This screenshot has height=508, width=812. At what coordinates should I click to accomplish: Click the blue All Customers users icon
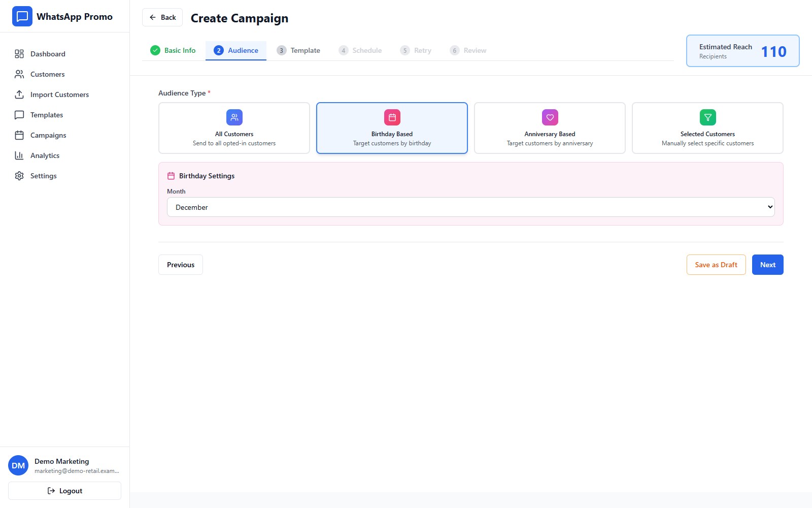point(234,117)
